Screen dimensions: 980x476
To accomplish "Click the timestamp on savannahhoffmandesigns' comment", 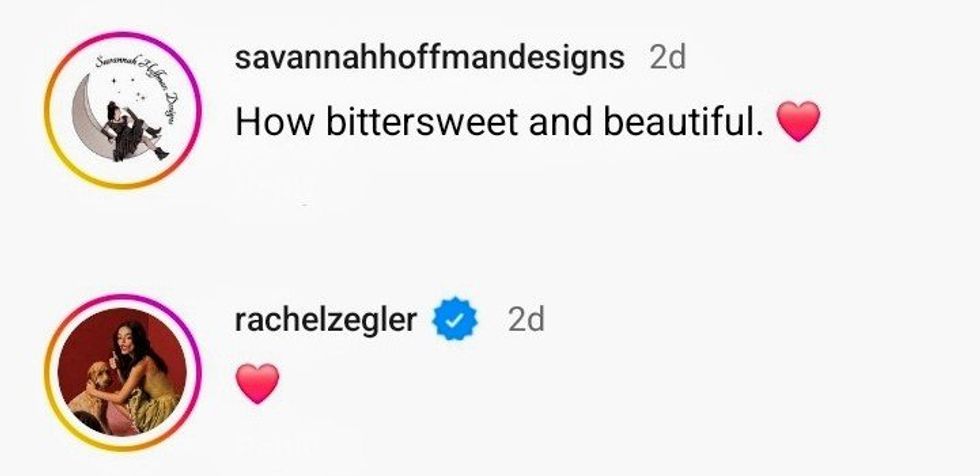I will click(667, 58).
